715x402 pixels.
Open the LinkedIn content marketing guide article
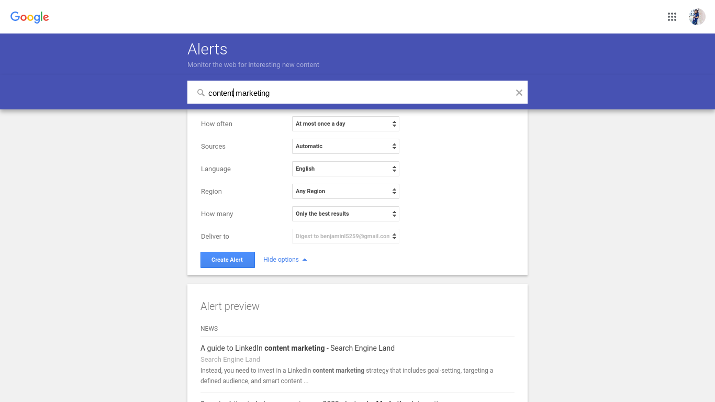click(297, 348)
